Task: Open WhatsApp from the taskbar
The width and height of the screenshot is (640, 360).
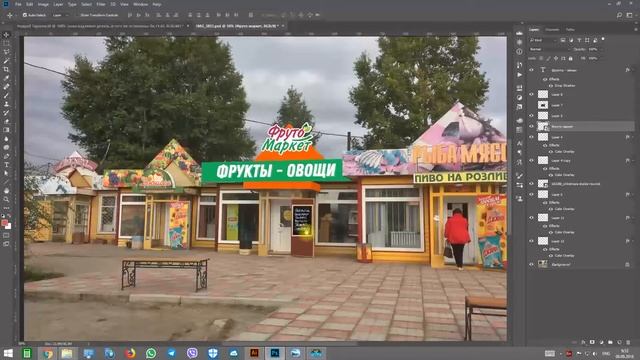Action: pyautogui.click(x=151, y=353)
